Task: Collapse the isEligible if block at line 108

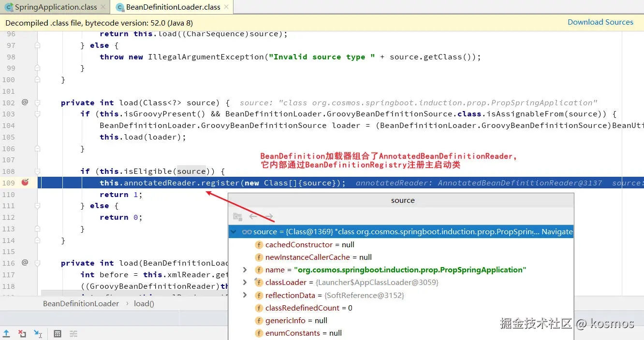Action: pos(37,171)
